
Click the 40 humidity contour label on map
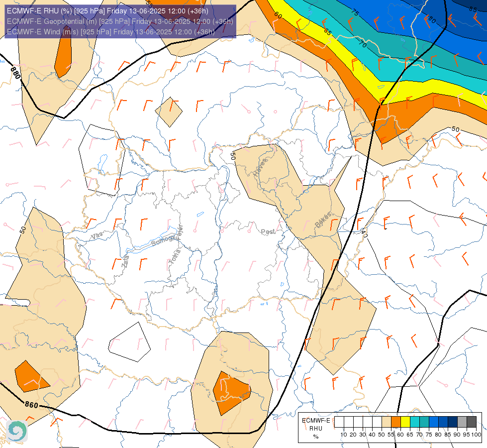tap(364, 233)
